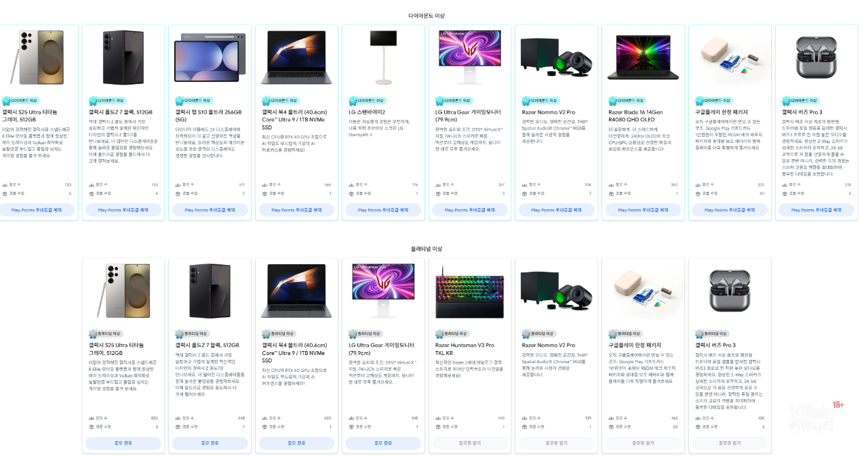This screenshot has height=456, width=868.
Task: Click the 경품 수량 icon on platinum 갤럭시 버즈 Pro 3 card
Action: [698, 426]
